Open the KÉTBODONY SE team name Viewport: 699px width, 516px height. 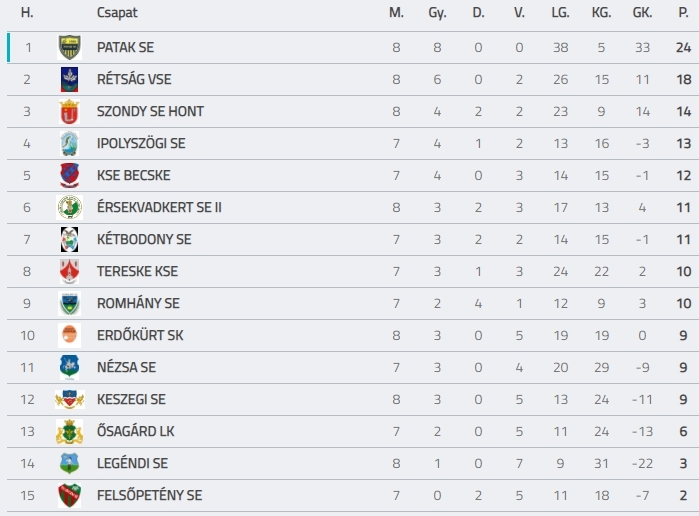pyautogui.click(x=144, y=239)
